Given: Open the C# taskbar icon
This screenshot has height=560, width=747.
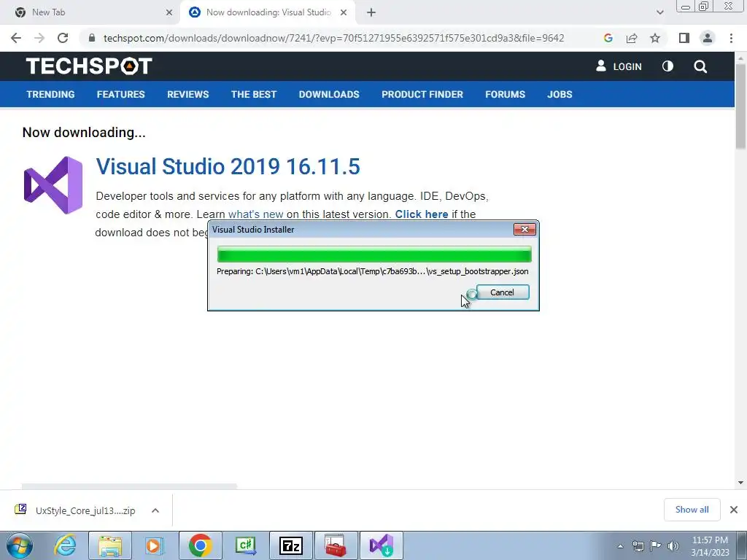Looking at the screenshot, I should pos(246,545).
